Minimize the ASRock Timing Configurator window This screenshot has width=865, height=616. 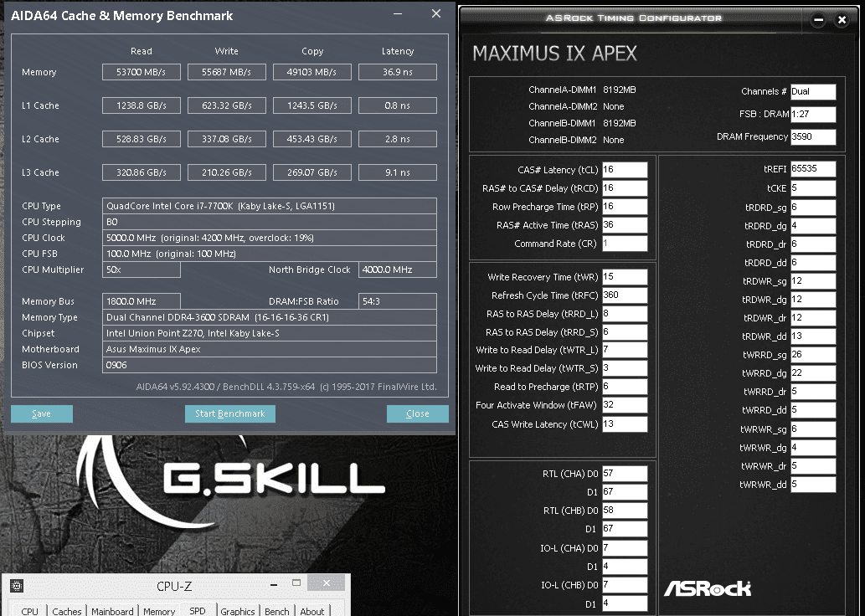click(819, 20)
